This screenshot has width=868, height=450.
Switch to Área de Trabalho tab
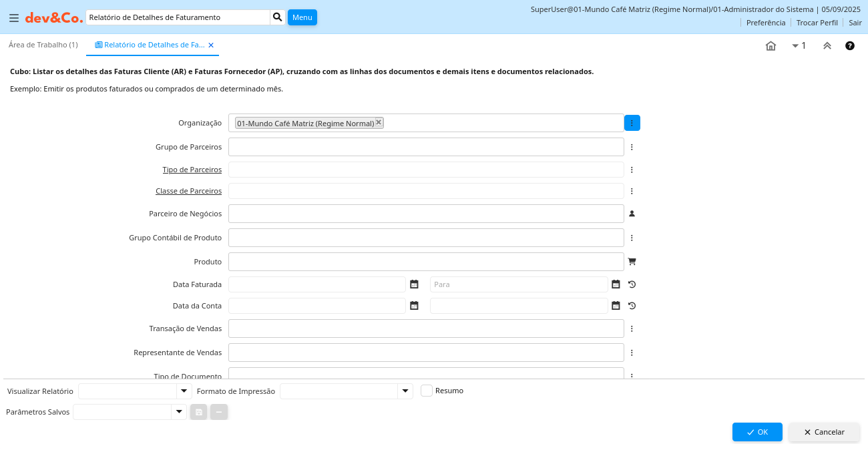[x=43, y=45]
